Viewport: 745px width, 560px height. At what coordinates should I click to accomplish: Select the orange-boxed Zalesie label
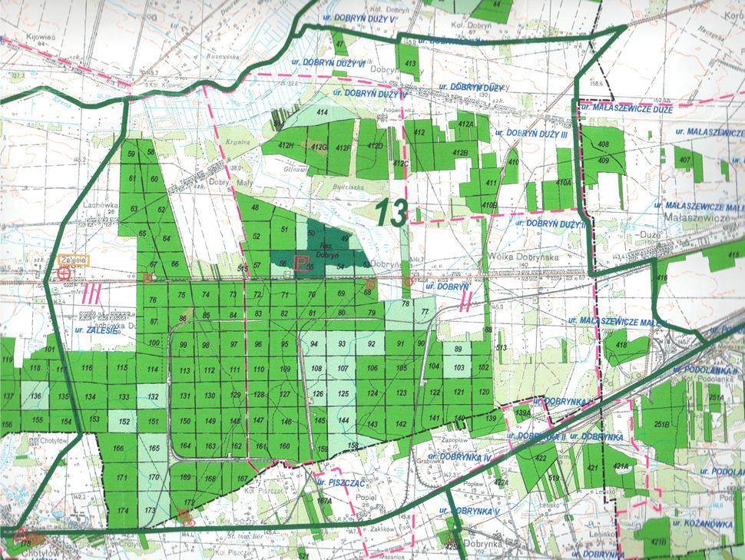click(74, 260)
